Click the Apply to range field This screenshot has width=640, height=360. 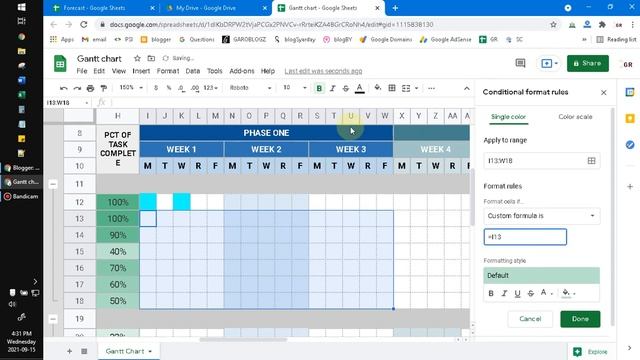pyautogui.click(x=542, y=161)
